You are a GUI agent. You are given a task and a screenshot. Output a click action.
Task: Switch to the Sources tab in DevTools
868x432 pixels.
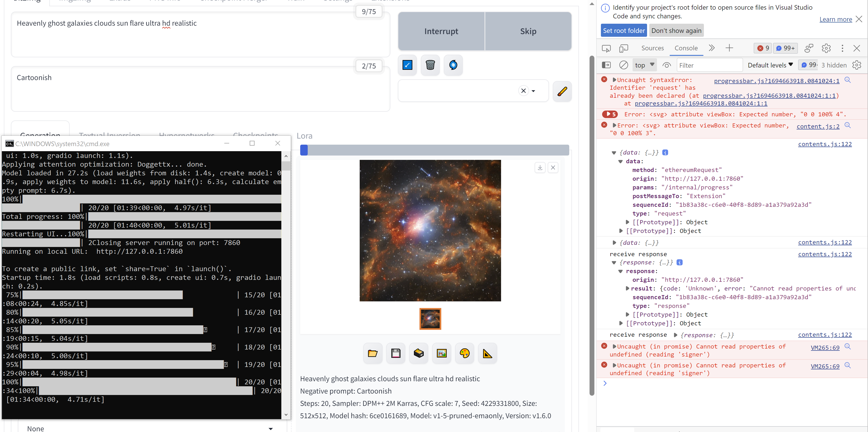pos(652,48)
